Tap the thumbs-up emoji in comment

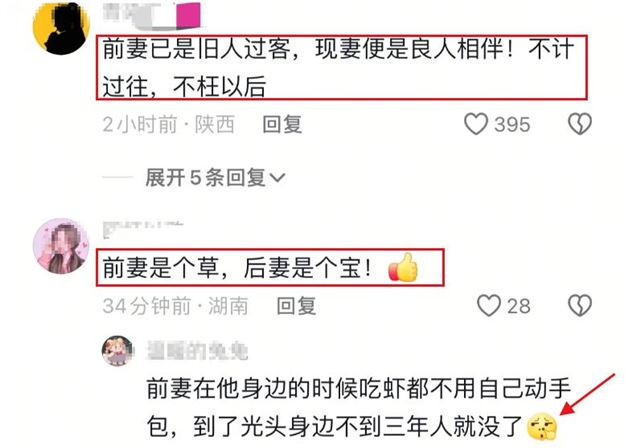(403, 267)
